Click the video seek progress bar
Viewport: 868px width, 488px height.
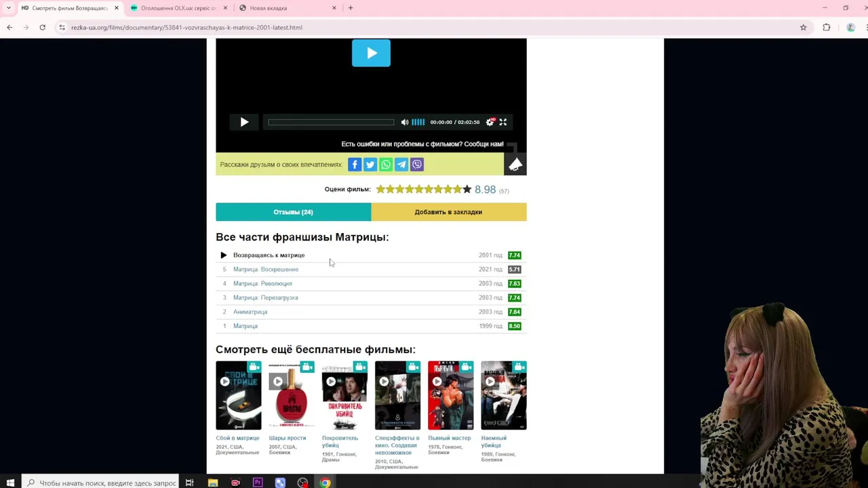click(x=331, y=122)
